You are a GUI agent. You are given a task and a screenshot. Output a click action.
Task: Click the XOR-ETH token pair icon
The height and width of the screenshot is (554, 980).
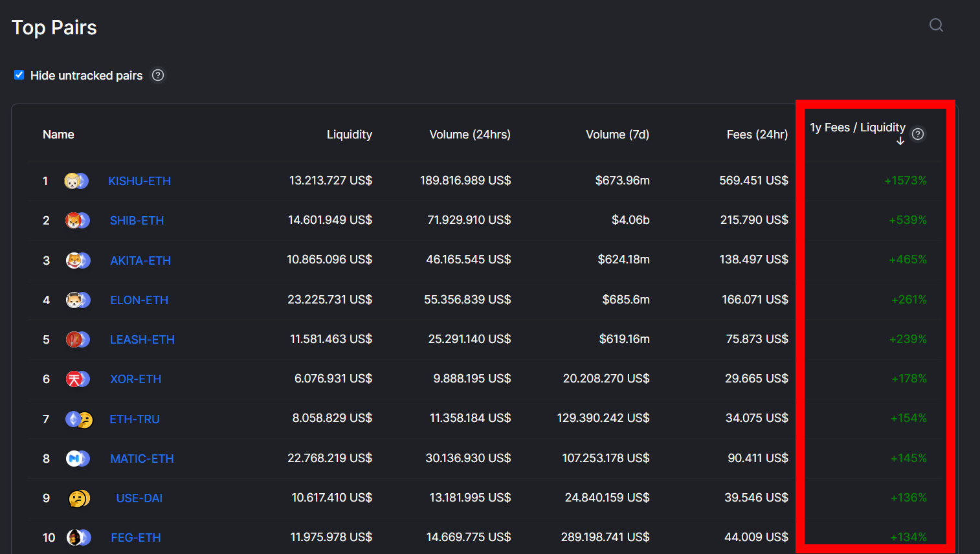(78, 379)
